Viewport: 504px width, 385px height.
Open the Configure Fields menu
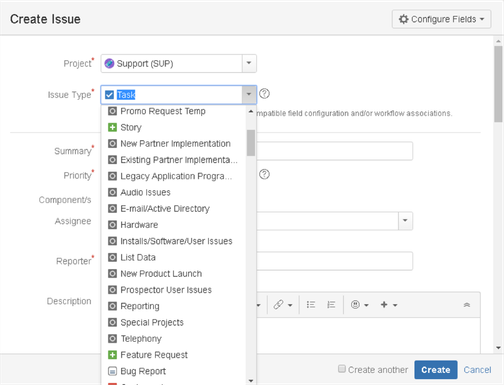tap(441, 19)
